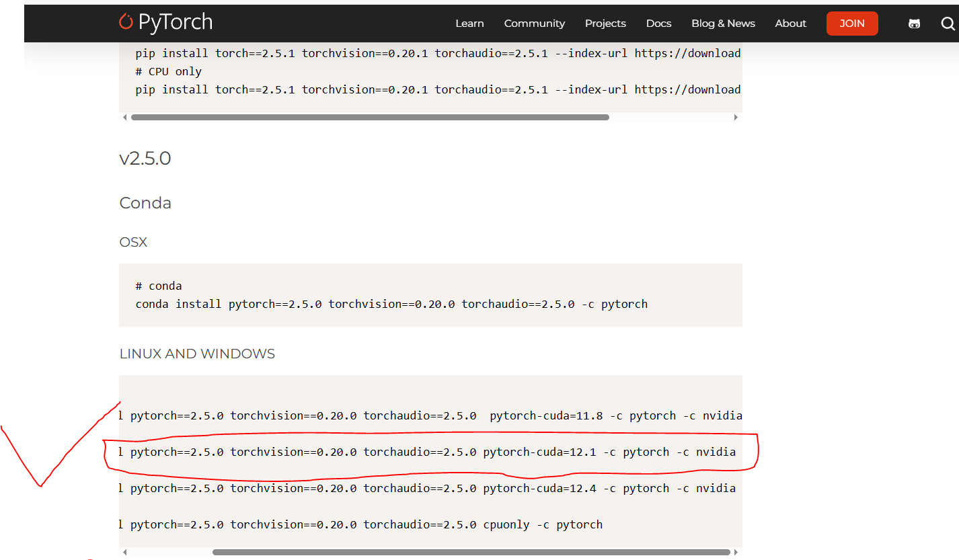Click left arrow of the bottom code scrollbar

tap(124, 553)
